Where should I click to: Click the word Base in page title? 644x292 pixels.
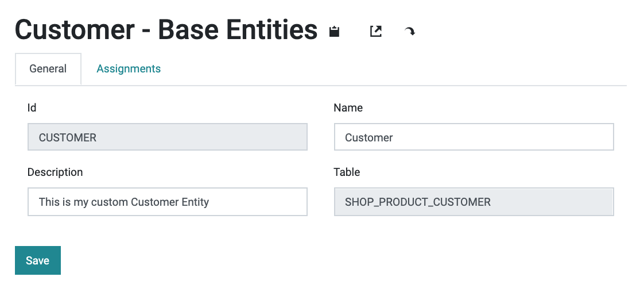tap(188, 30)
